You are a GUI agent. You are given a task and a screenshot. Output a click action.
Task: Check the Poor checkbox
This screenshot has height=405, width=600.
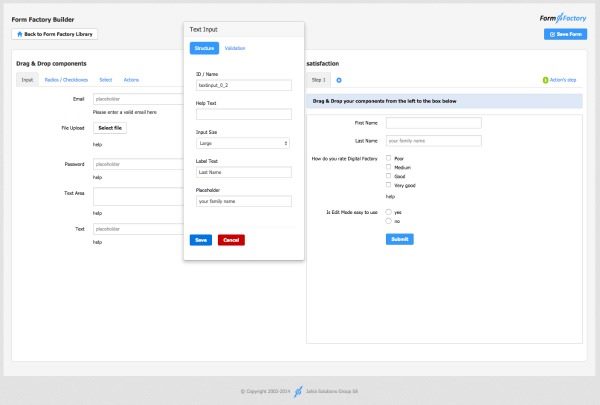(388, 157)
